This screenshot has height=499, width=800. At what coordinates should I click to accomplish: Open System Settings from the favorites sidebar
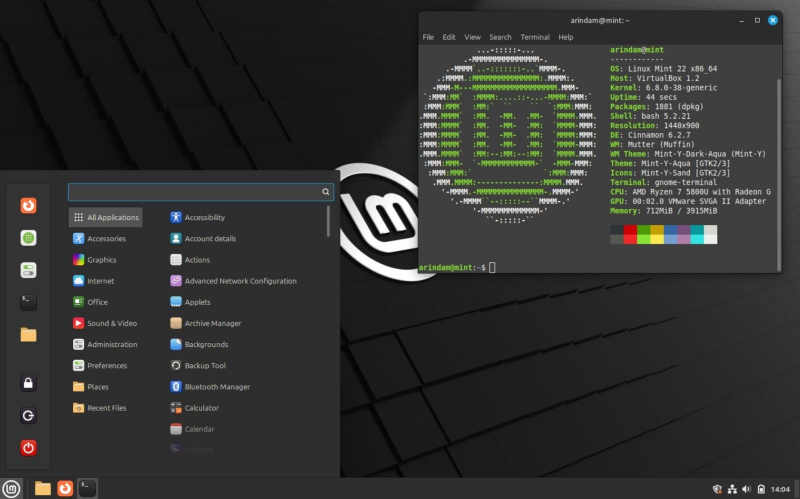(x=29, y=270)
